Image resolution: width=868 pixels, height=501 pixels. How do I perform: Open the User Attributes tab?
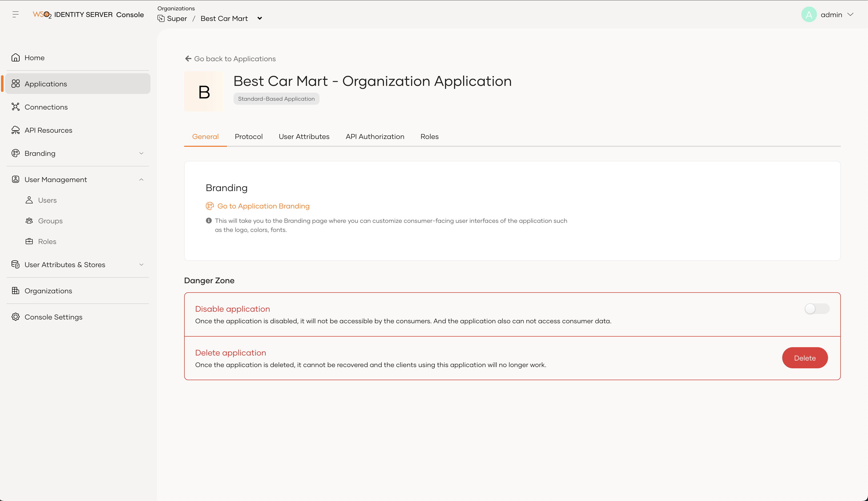[x=304, y=137]
